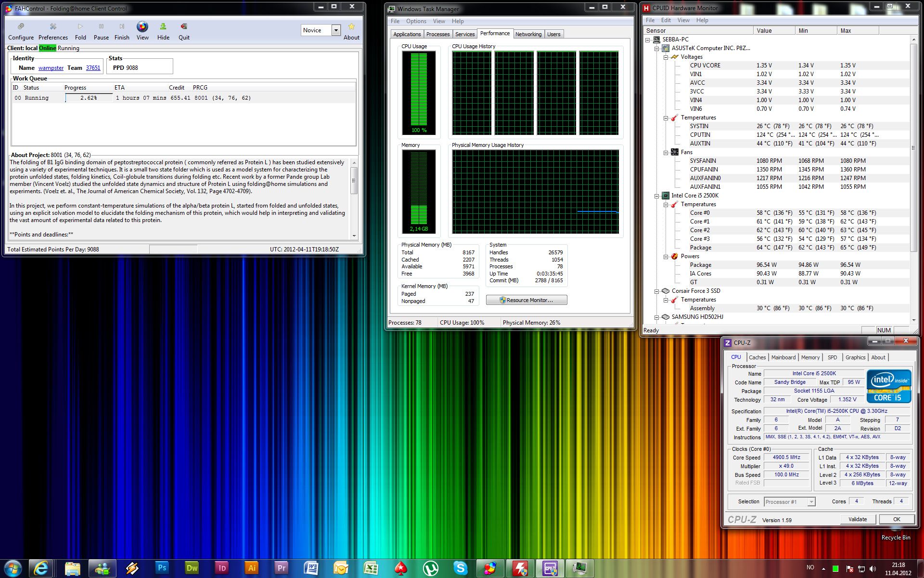Switch to the Services tab
Viewport: 924px width, 578px height.
465,34
